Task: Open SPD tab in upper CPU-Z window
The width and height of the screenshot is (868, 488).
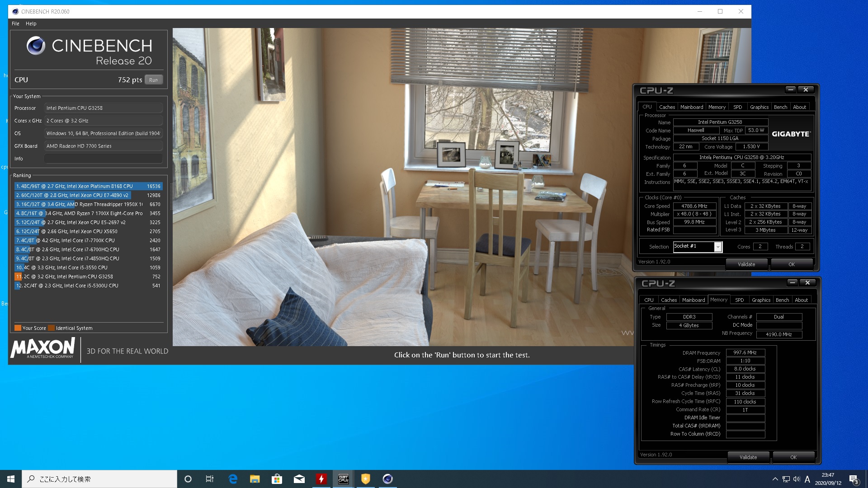Action: point(738,107)
